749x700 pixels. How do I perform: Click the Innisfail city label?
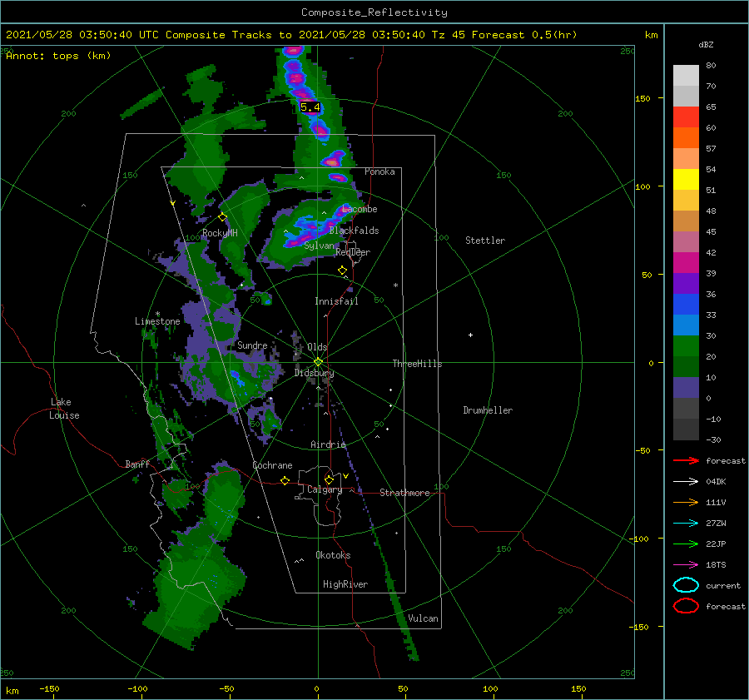click(x=336, y=301)
